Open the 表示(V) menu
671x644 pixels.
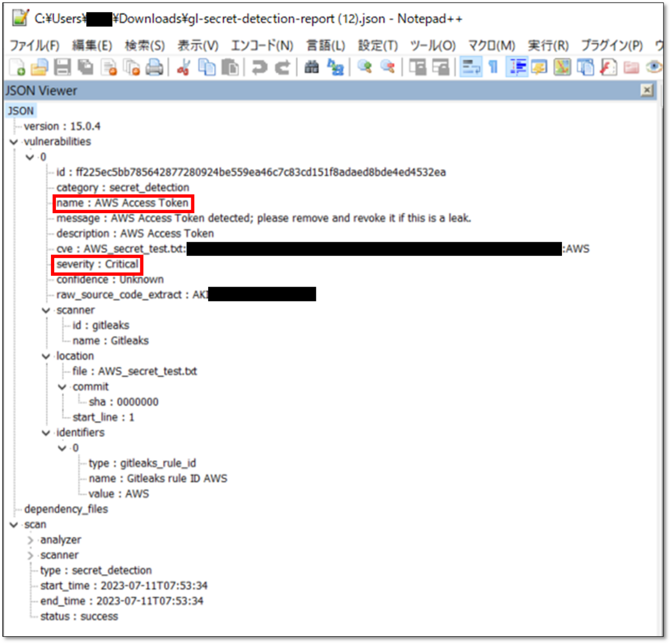[198, 45]
